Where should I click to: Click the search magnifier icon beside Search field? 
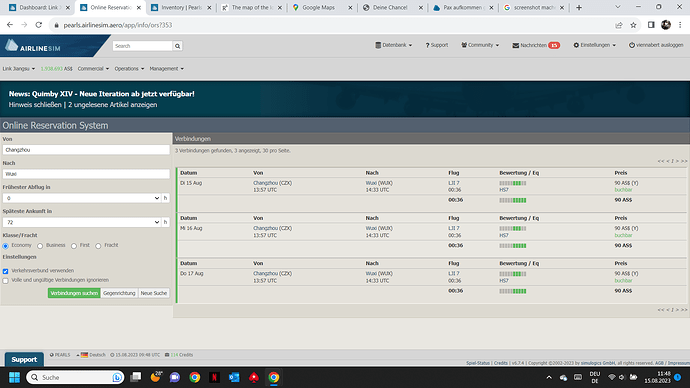(x=177, y=46)
